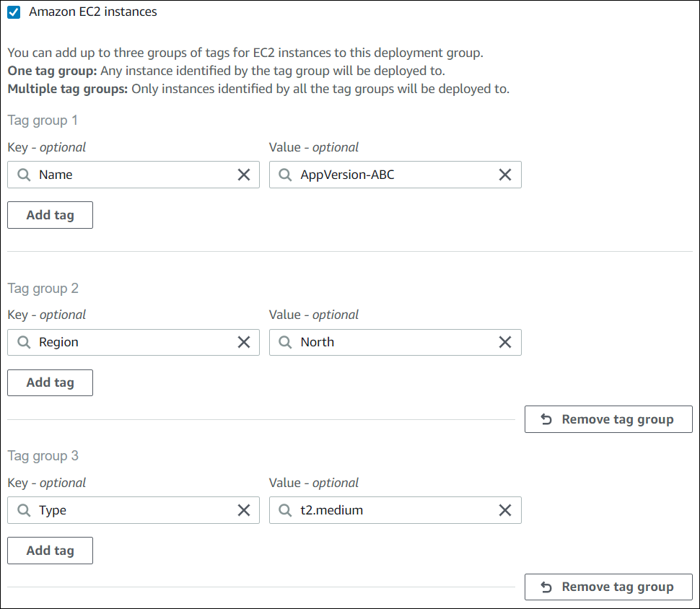The width and height of the screenshot is (700, 609).
Task: Add a tag to Tag group 3
Action: coord(50,550)
